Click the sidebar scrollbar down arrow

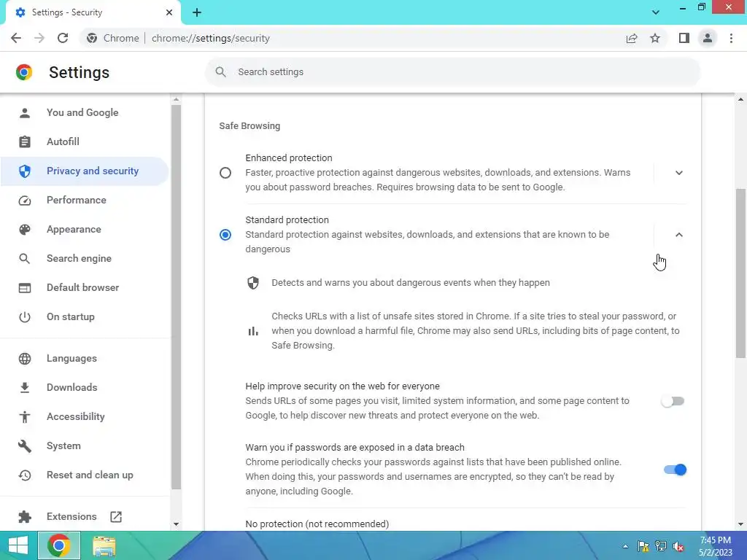point(177,524)
